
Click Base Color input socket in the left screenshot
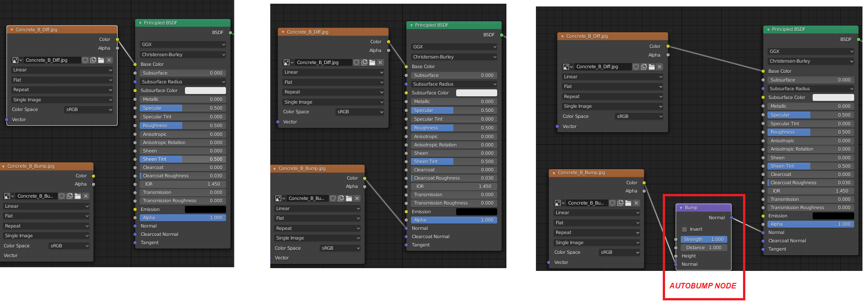(x=135, y=65)
